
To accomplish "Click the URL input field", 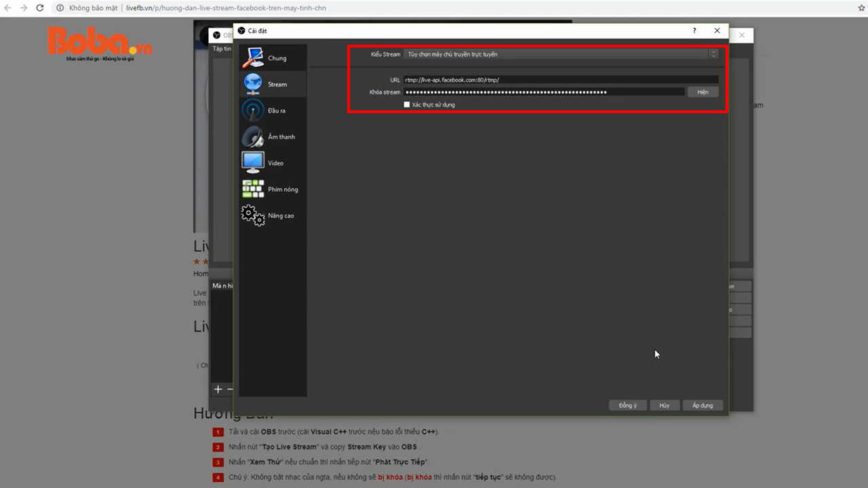I will pyautogui.click(x=560, y=80).
